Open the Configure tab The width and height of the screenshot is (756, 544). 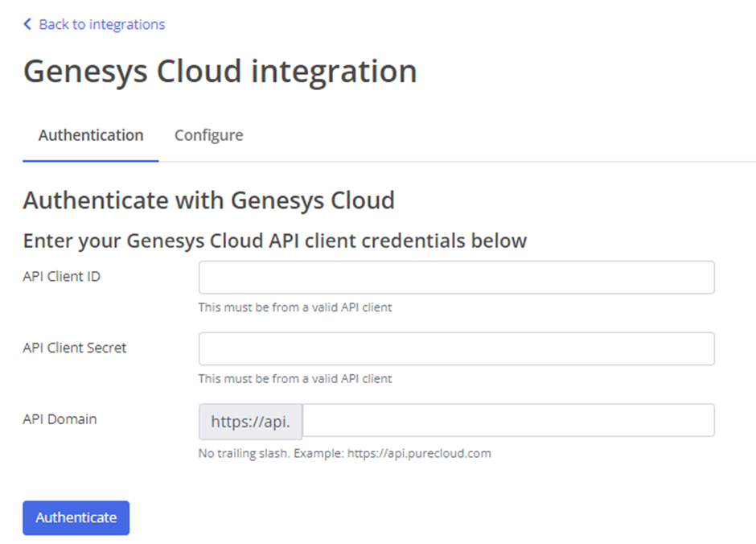pos(209,135)
